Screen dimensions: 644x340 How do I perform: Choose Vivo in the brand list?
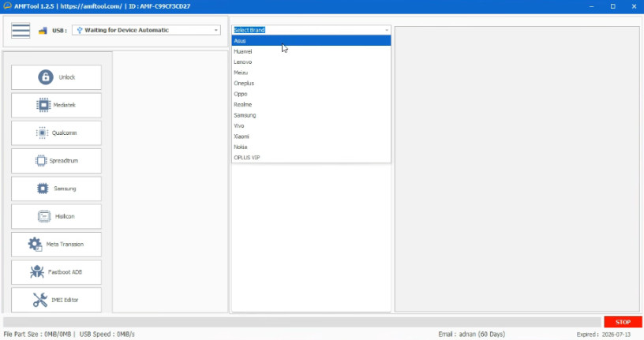(311, 126)
